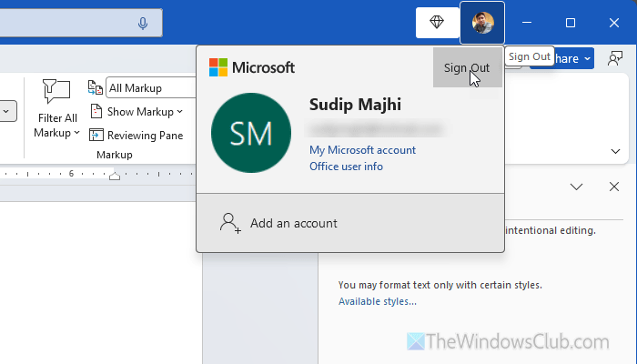This screenshot has width=637, height=364.
Task: Click the add account person icon
Action: [x=230, y=223]
